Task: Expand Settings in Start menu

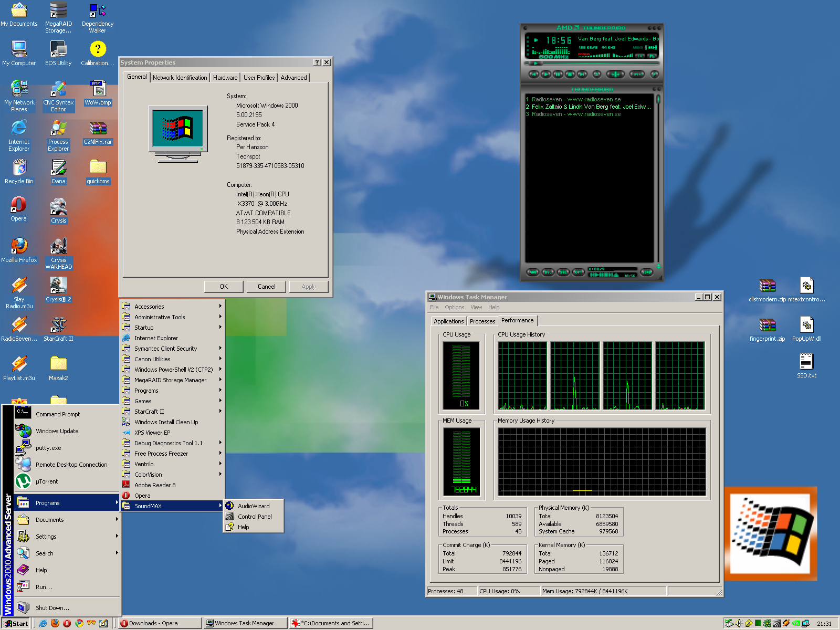Action: pyautogui.click(x=67, y=537)
